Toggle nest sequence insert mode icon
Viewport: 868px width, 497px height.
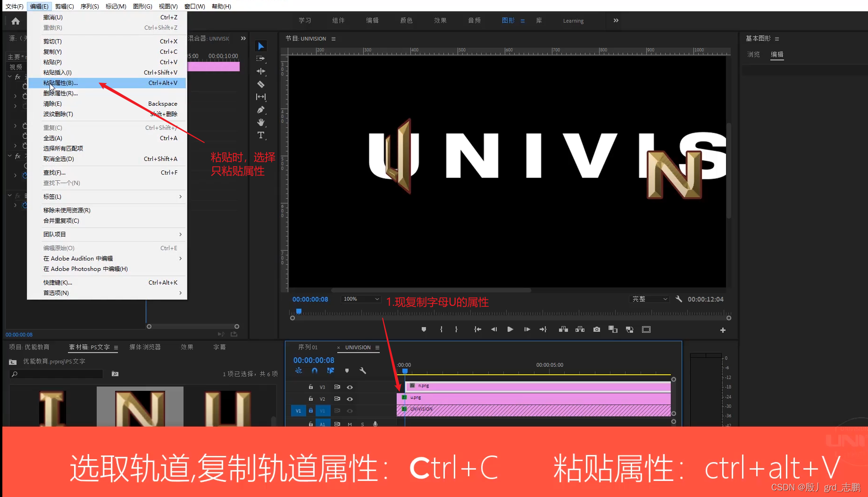299,371
